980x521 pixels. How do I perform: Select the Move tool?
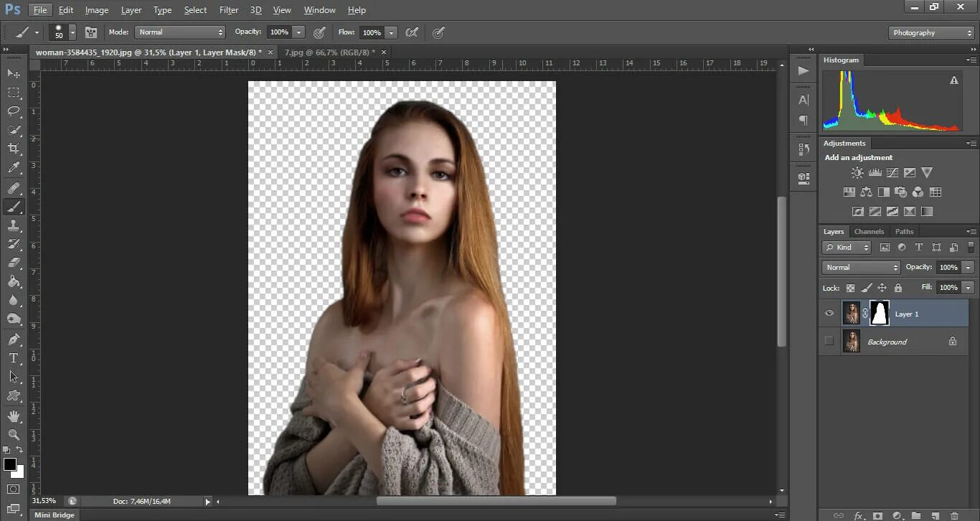point(14,73)
